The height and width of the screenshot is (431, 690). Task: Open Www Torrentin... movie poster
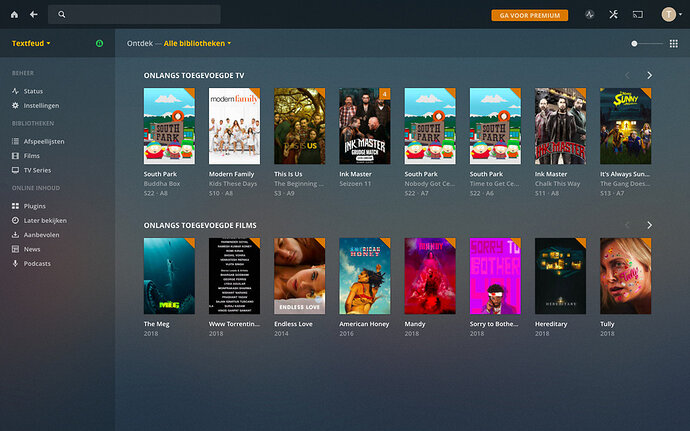[x=235, y=276]
